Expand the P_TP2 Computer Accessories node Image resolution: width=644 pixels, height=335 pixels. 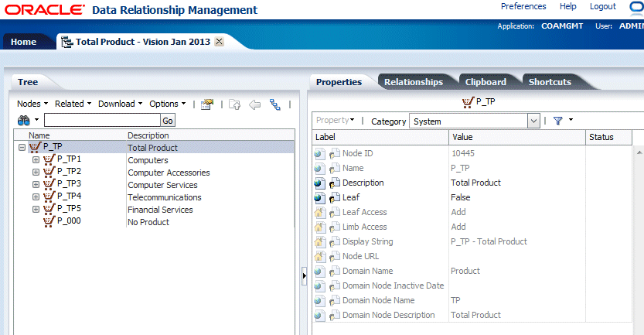tap(36, 172)
